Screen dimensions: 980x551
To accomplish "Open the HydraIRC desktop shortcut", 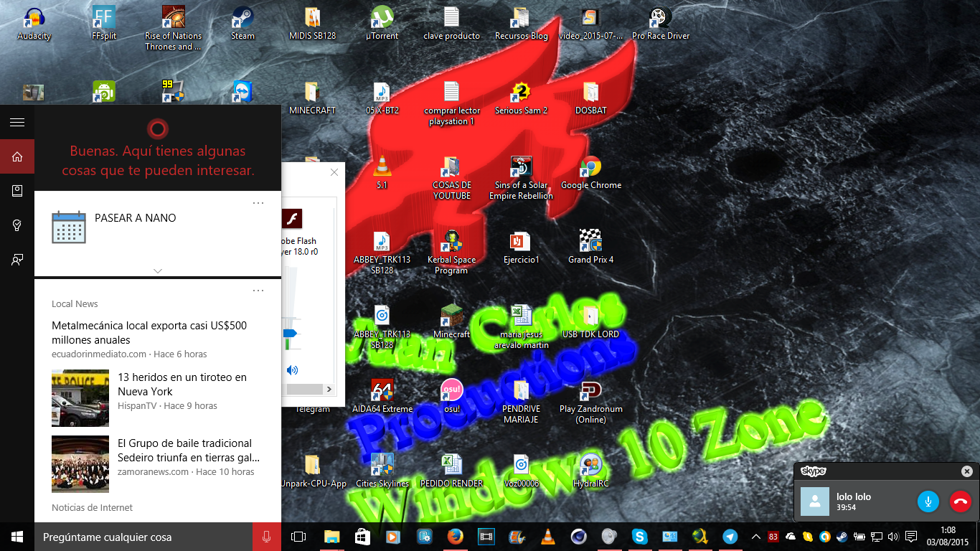I will pyautogui.click(x=590, y=471).
